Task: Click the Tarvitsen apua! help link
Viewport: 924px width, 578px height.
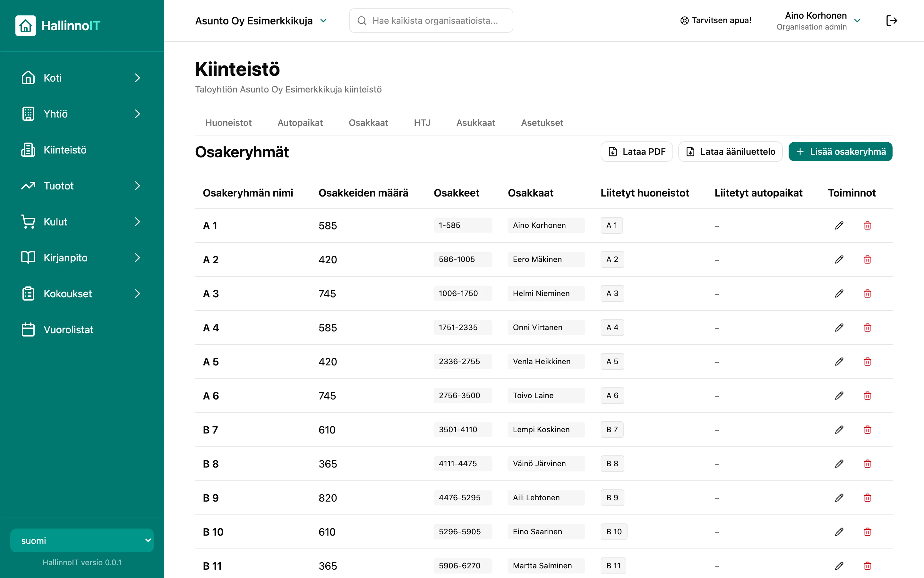Action: tap(716, 21)
